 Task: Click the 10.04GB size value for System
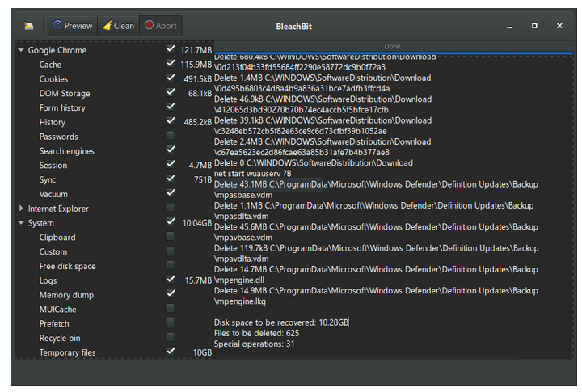pyautogui.click(x=196, y=223)
